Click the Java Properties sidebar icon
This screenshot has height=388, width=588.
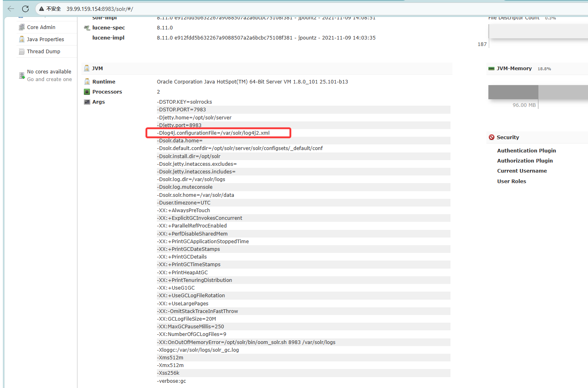[x=22, y=39]
